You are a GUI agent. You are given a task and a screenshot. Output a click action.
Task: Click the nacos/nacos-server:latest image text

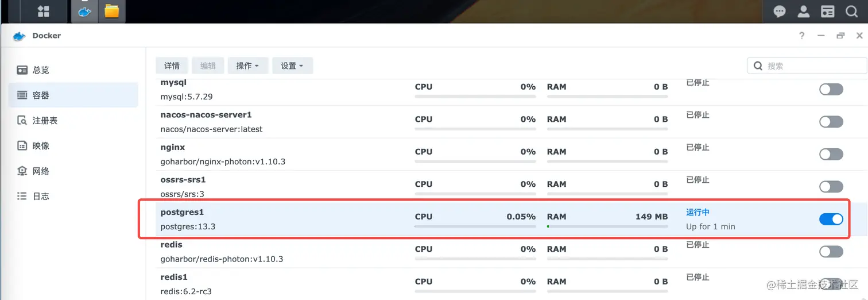[x=211, y=129]
